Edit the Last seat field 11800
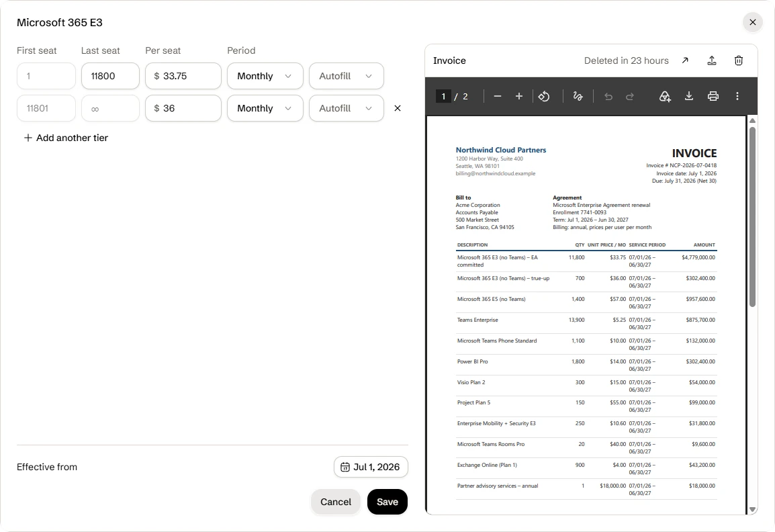Image resolution: width=775 pixels, height=532 pixels. [x=110, y=76]
